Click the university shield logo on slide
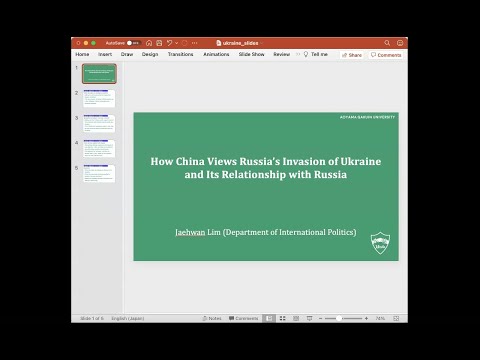 pos(380,243)
